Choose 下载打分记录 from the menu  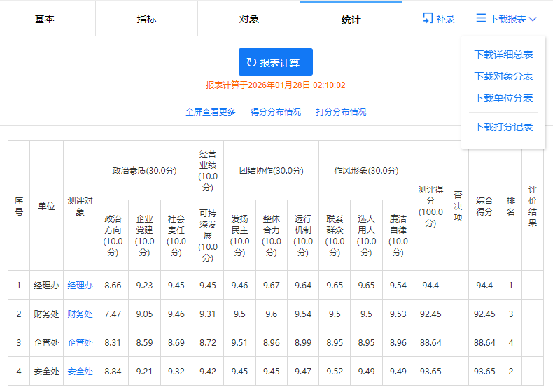(x=503, y=127)
